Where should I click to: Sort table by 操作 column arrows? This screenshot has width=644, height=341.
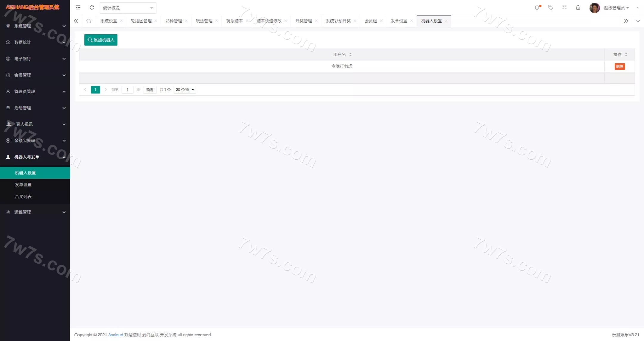tap(626, 55)
